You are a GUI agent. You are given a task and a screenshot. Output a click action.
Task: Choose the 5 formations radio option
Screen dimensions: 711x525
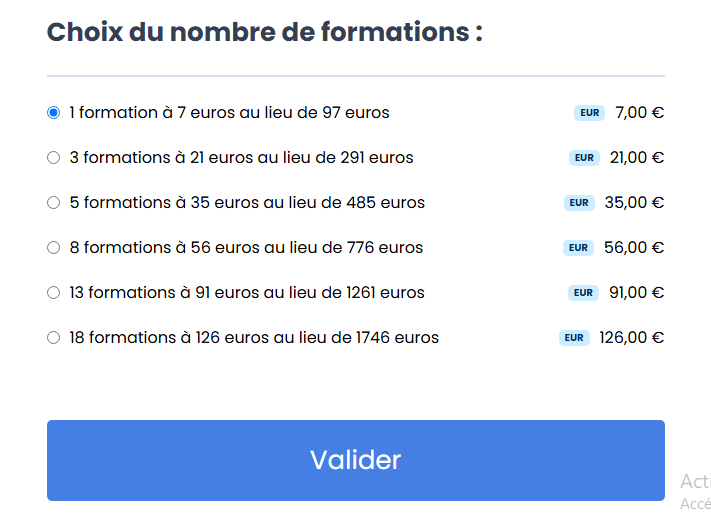coord(54,203)
